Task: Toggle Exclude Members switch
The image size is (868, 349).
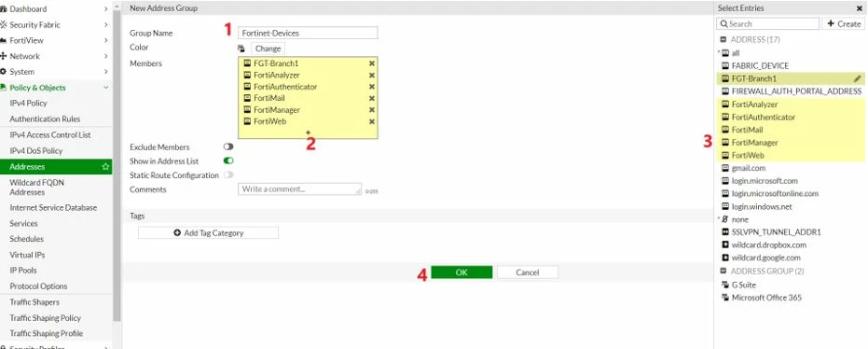Action: pyautogui.click(x=228, y=147)
